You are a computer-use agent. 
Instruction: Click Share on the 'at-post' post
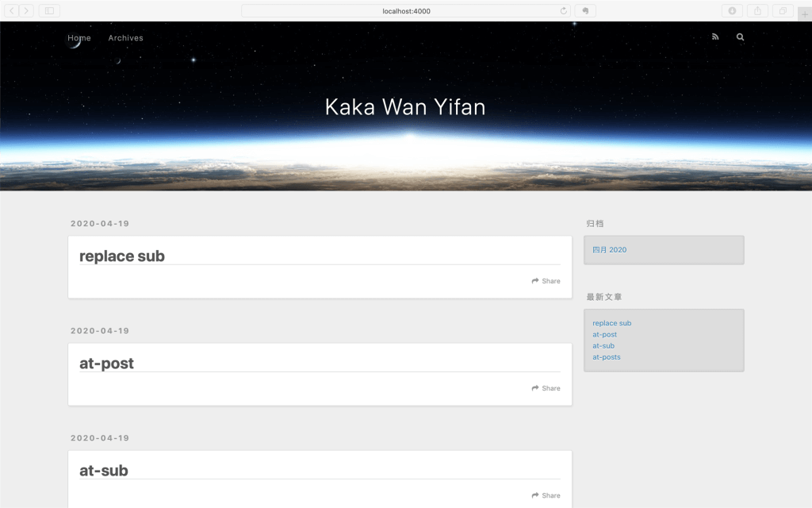pyautogui.click(x=546, y=388)
